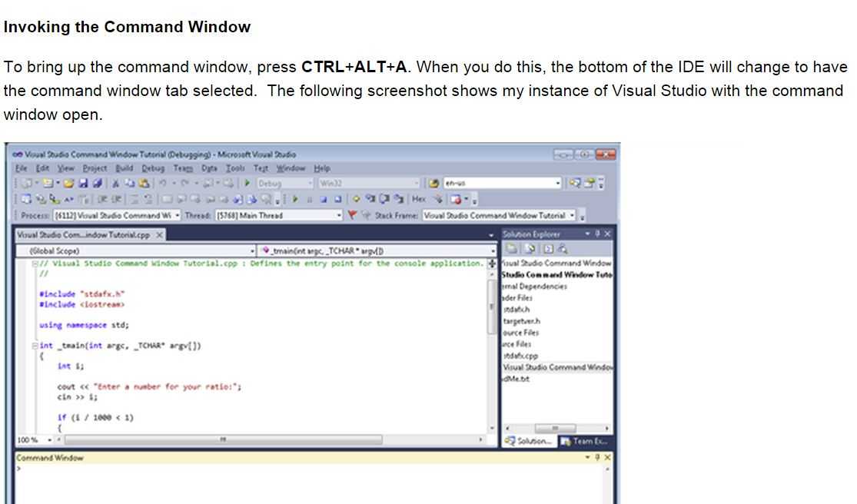This screenshot has height=504, width=857.
Task: Click the Breakpoints window icon after Hex
Action: coord(455,199)
